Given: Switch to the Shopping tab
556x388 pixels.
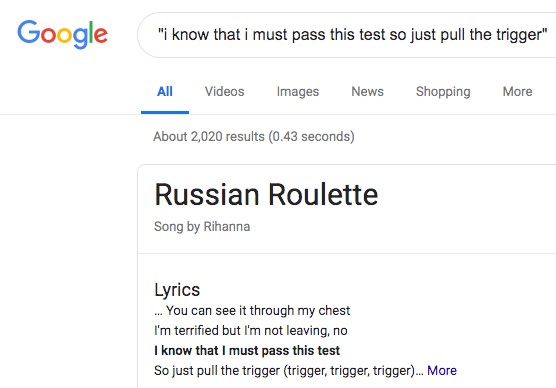Looking at the screenshot, I should [x=443, y=92].
